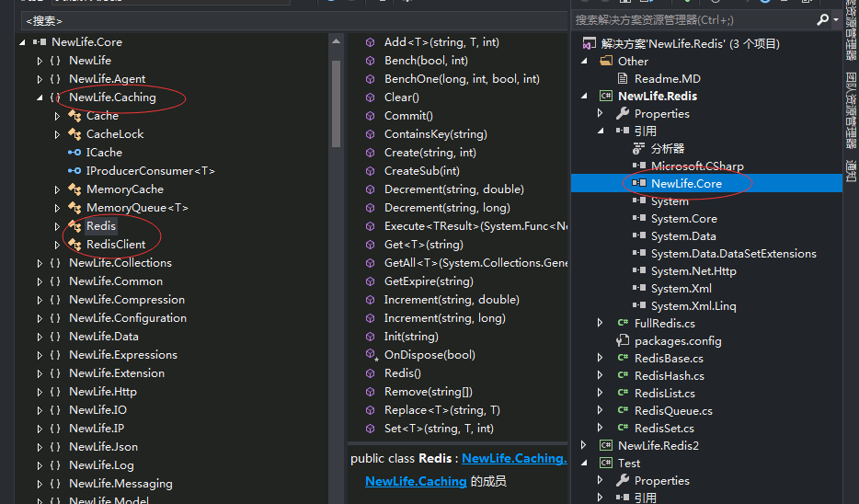Select the Set<T>(string, T, int) method
This screenshot has width=859, height=504.
438,429
